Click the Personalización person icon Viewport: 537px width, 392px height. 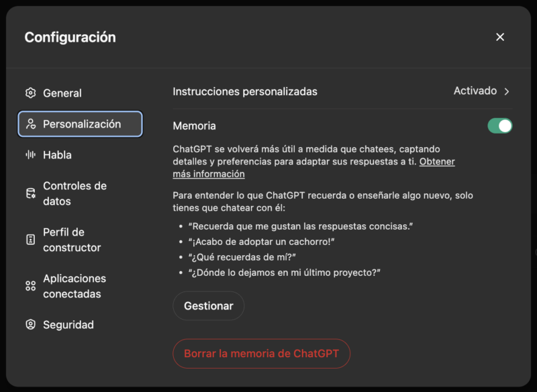tap(31, 124)
